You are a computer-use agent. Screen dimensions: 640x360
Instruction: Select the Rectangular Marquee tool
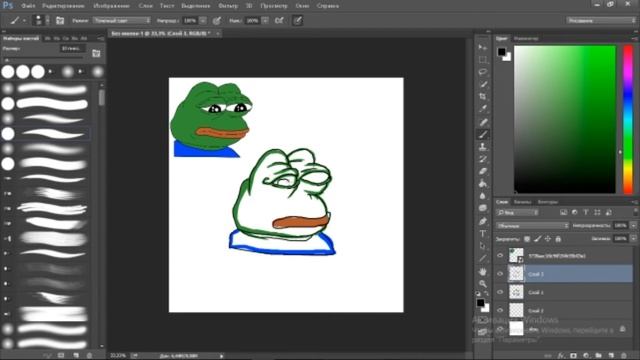click(483, 60)
